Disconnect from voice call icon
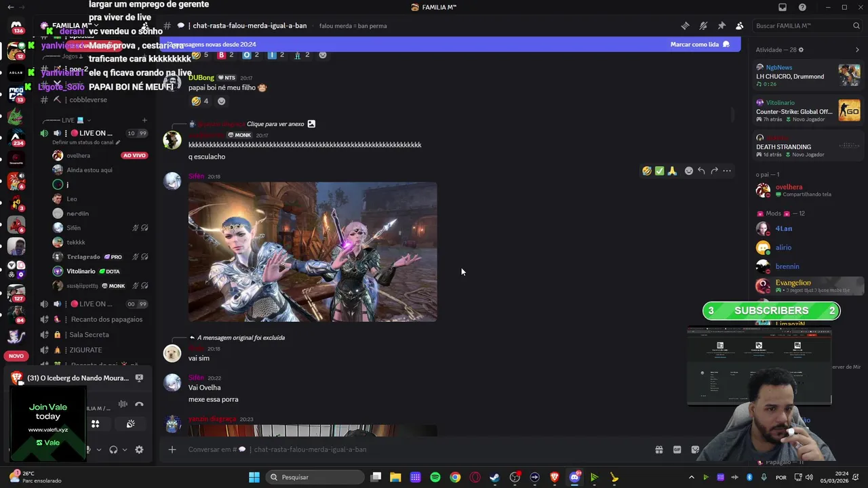The image size is (868, 488). click(139, 404)
